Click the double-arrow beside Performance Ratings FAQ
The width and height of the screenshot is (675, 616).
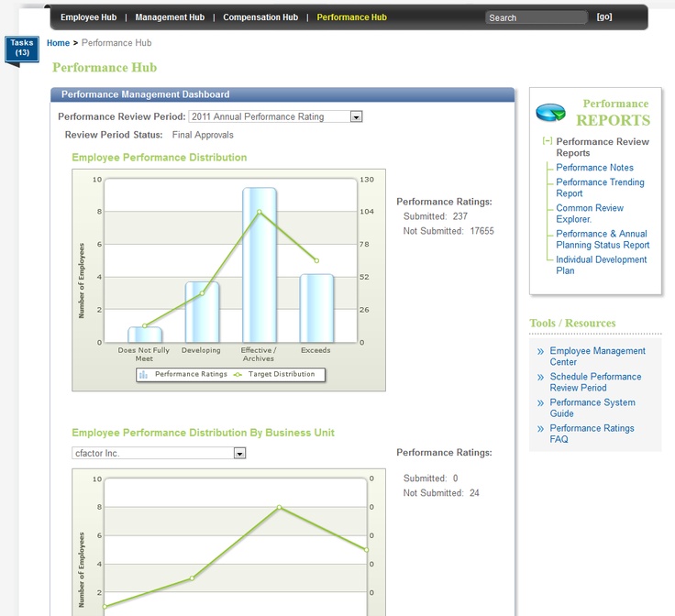(540, 429)
